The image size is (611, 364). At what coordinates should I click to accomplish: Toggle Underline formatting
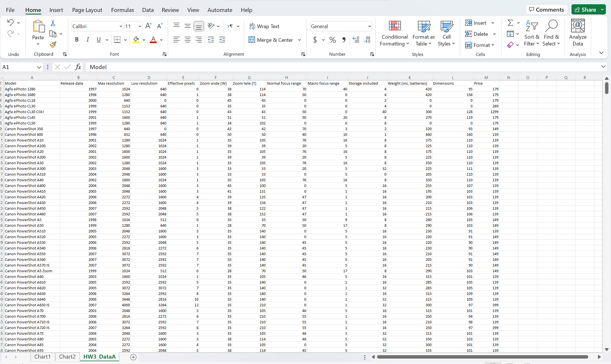tap(99, 40)
